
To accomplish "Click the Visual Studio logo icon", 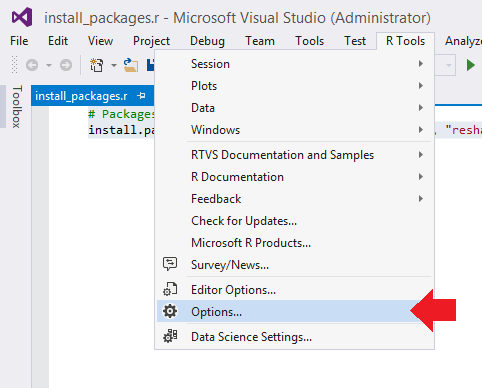I will (x=22, y=17).
